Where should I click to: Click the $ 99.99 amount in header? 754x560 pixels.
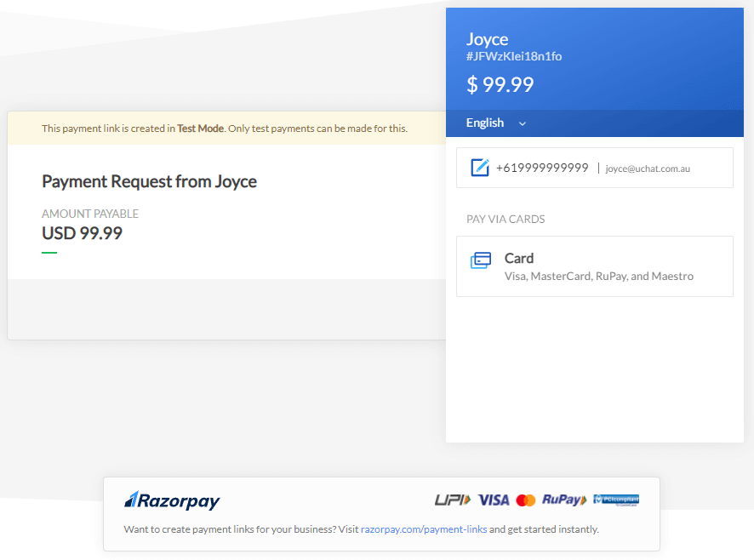(500, 84)
